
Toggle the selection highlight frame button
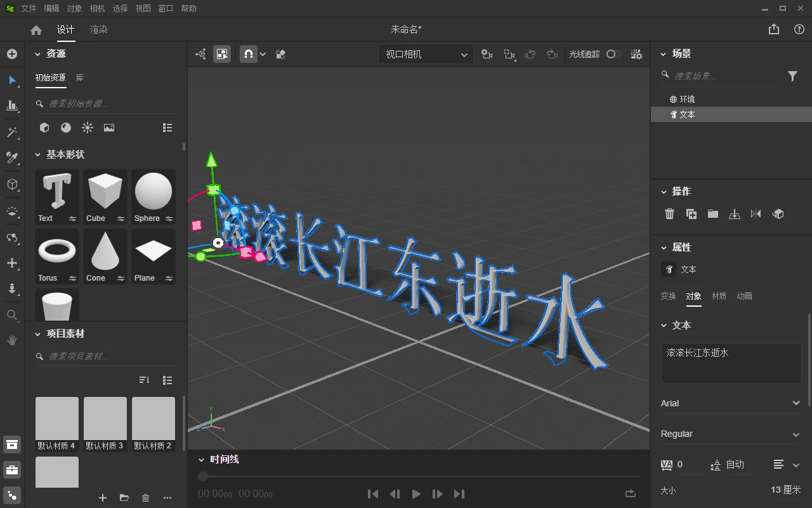pos(222,55)
